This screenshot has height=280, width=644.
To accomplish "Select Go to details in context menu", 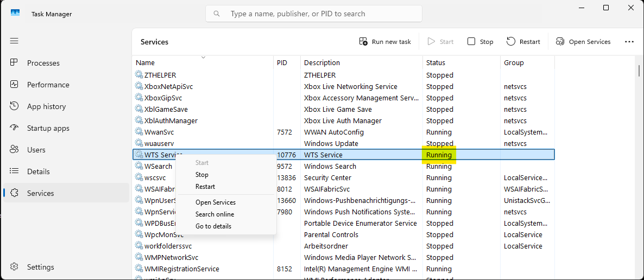I will tap(213, 226).
